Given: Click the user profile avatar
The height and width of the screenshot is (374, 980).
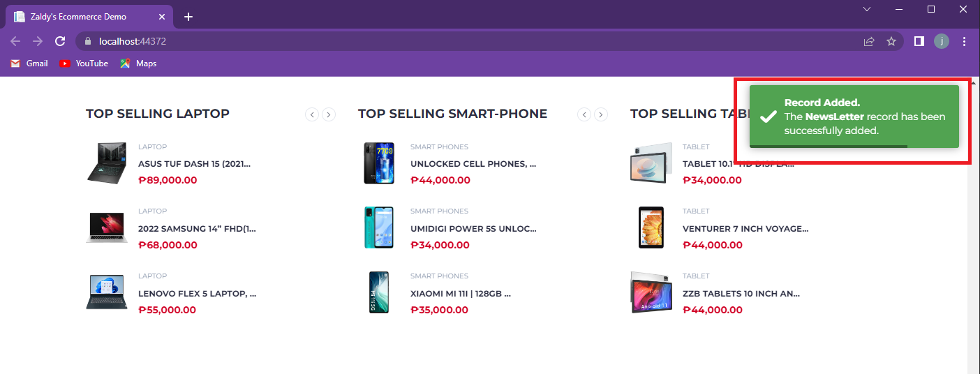Looking at the screenshot, I should coord(942,41).
